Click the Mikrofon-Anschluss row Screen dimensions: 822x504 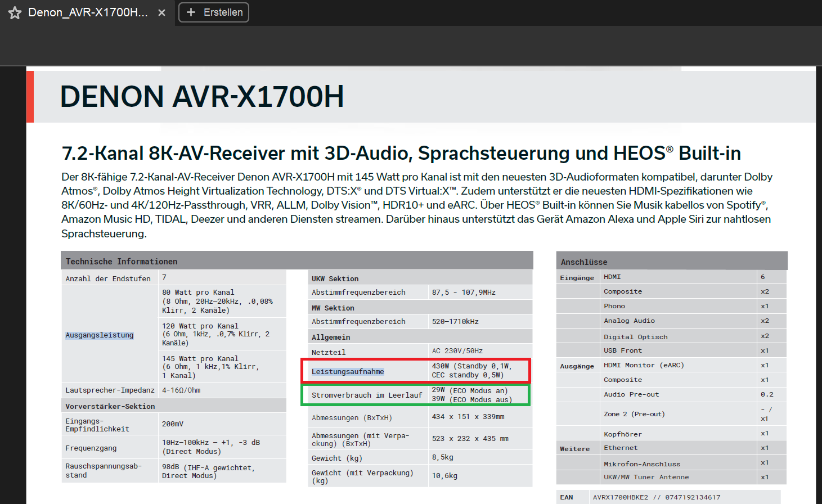693,463
